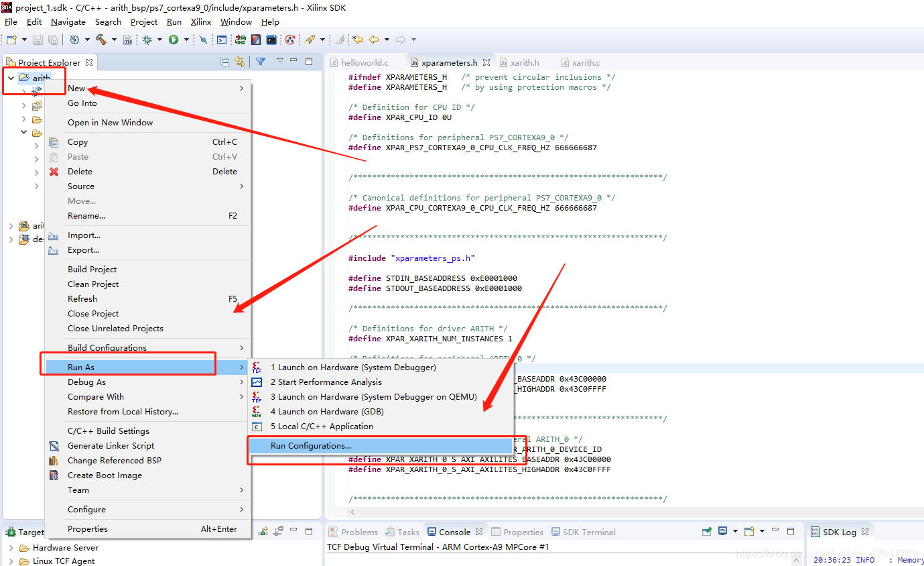Close the Project Explorer view tab
The image size is (924, 566).
click(89, 62)
